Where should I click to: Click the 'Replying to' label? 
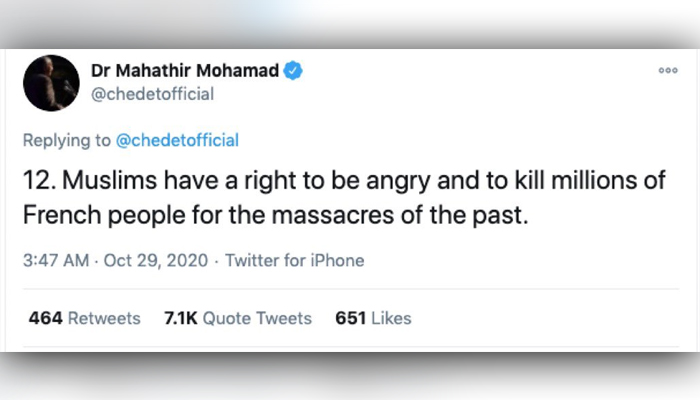pyautogui.click(x=68, y=140)
